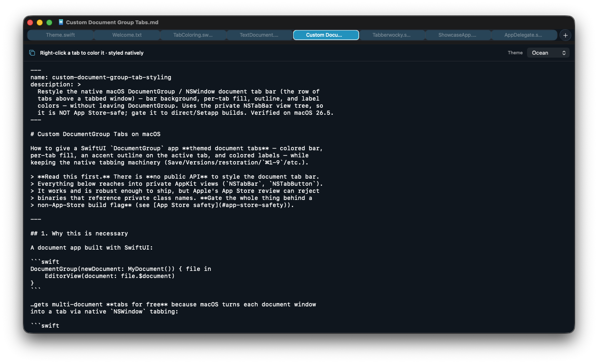Screen dimensions: 598x364
Task: Zoom the window with the green button
Action: (x=49, y=23)
